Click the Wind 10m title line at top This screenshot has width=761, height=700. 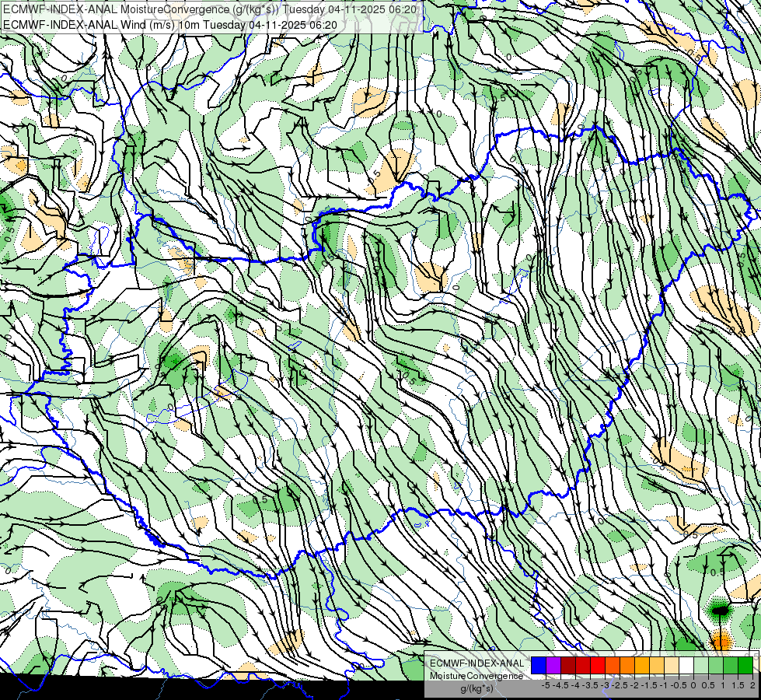coord(170,25)
